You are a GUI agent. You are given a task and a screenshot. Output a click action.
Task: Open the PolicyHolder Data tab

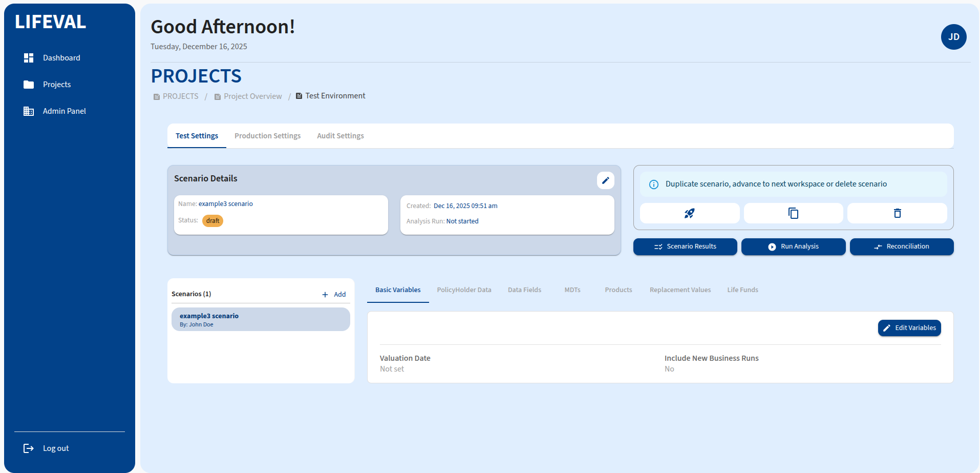pyautogui.click(x=464, y=290)
